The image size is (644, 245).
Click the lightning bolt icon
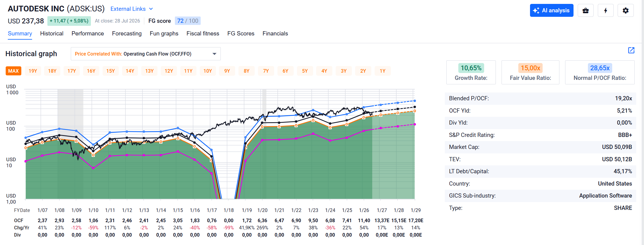pos(606,11)
